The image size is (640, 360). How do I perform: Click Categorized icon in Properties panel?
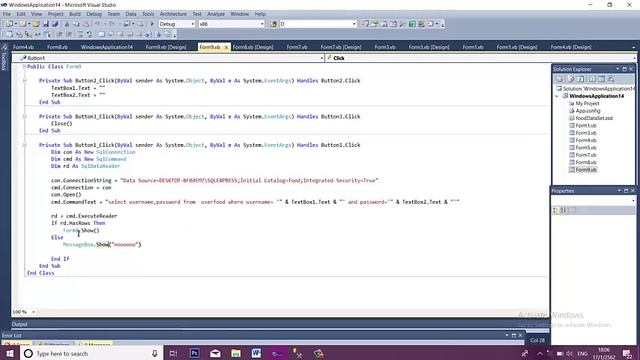(x=555, y=210)
